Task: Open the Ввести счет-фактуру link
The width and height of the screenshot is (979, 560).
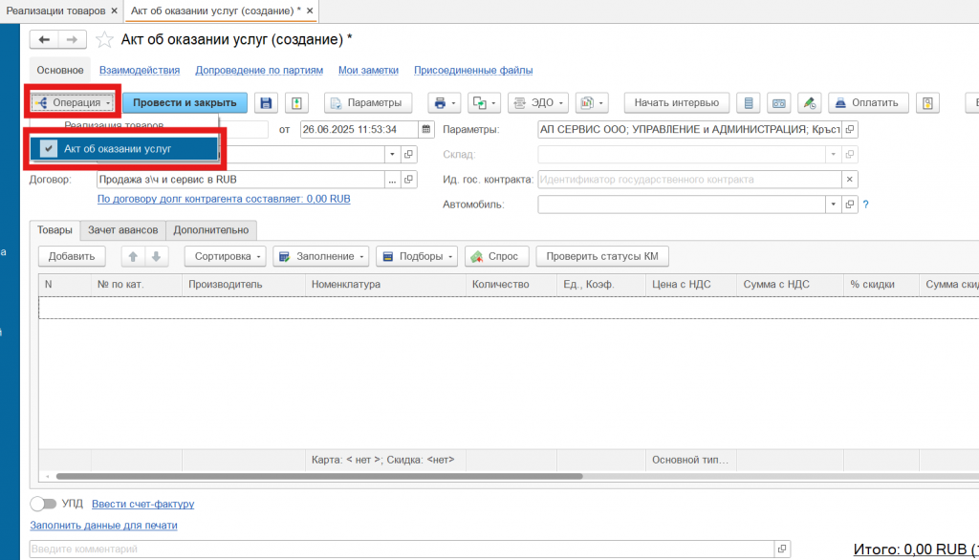Action: pyautogui.click(x=142, y=504)
